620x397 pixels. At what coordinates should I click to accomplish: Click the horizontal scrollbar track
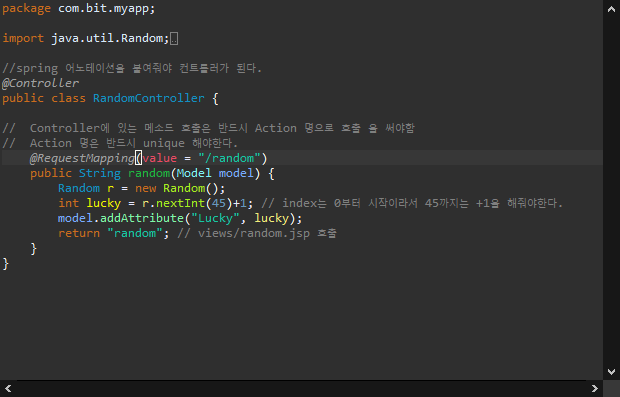click(x=301, y=389)
